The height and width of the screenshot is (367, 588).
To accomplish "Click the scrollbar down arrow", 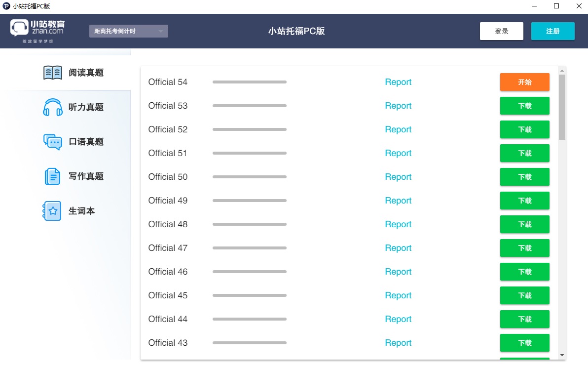I will [x=562, y=355].
